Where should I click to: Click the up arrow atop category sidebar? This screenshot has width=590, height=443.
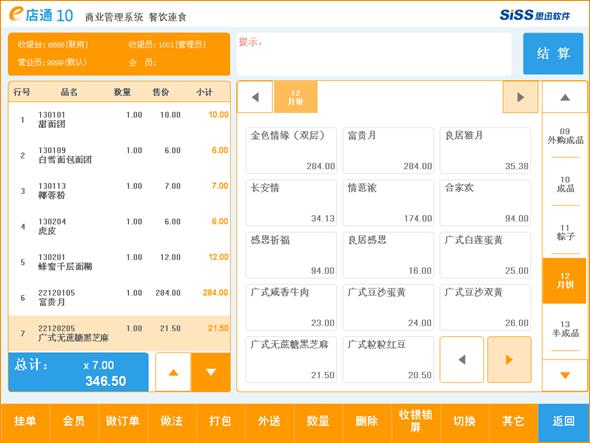point(565,97)
